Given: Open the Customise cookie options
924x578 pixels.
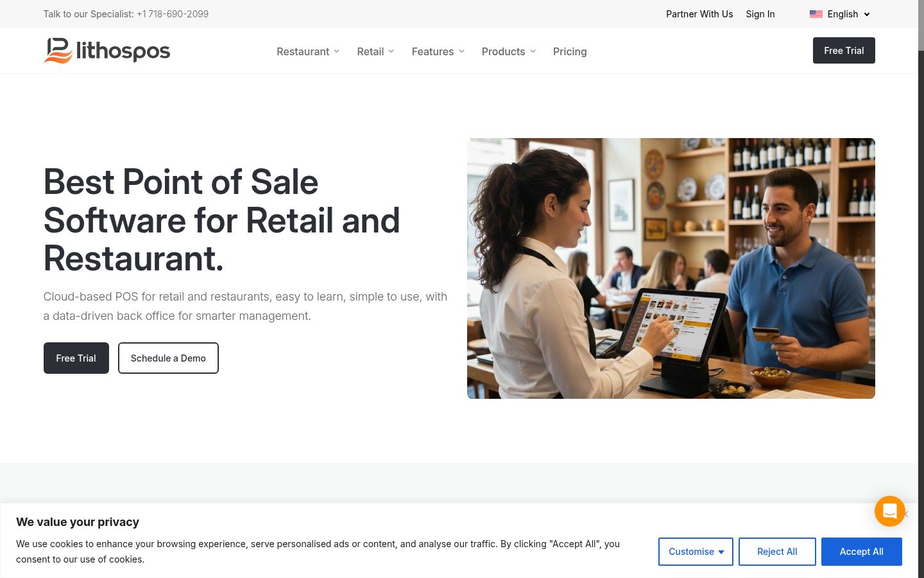Looking at the screenshot, I should point(696,552).
